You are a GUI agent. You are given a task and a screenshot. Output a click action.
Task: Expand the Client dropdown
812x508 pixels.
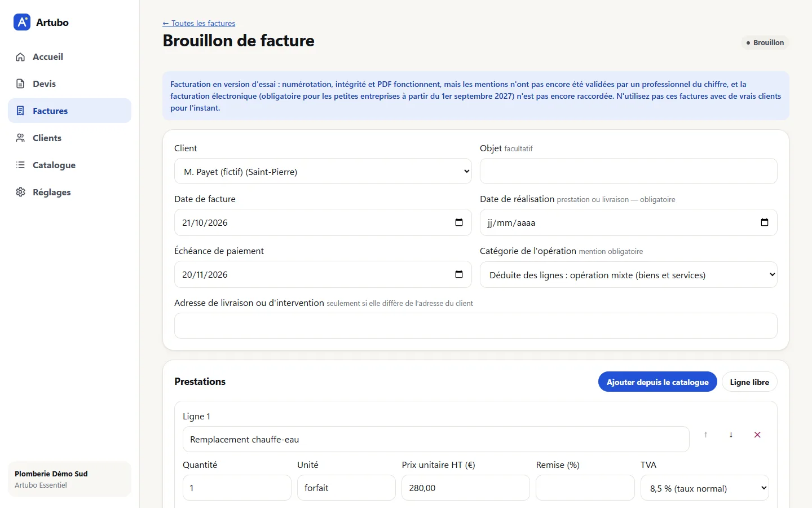(323, 171)
